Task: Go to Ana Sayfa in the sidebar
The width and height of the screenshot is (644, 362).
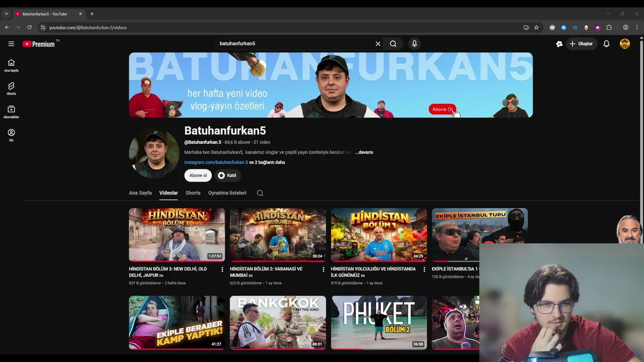Action: coord(11,66)
